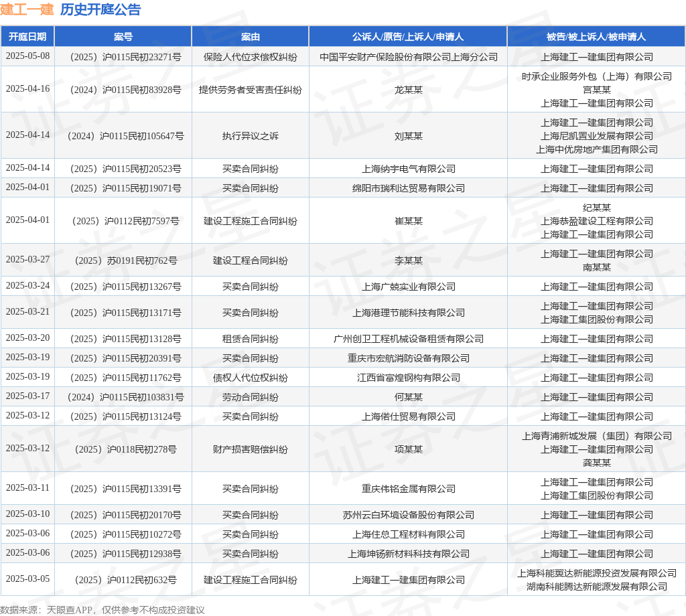Click defendant 上海恭盈建设工程有限公司

click(x=596, y=221)
